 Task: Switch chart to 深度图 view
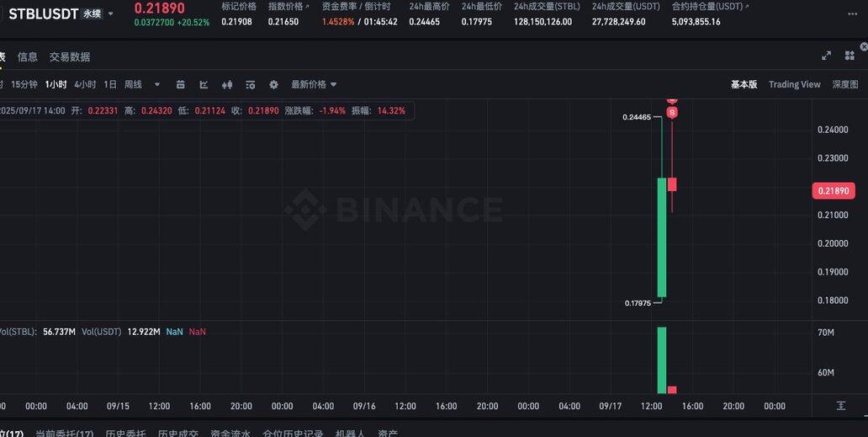point(845,84)
